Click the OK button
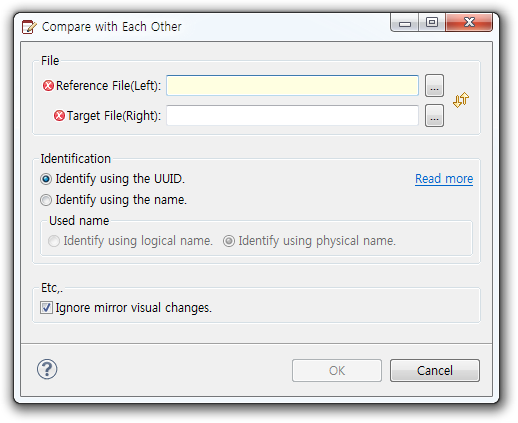Screen dimensions: 518x423 pos(337,370)
